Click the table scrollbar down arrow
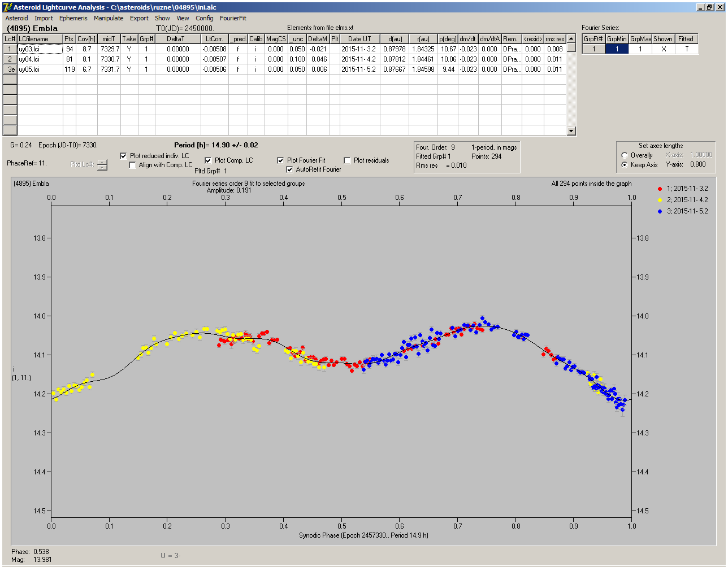 pos(571,131)
